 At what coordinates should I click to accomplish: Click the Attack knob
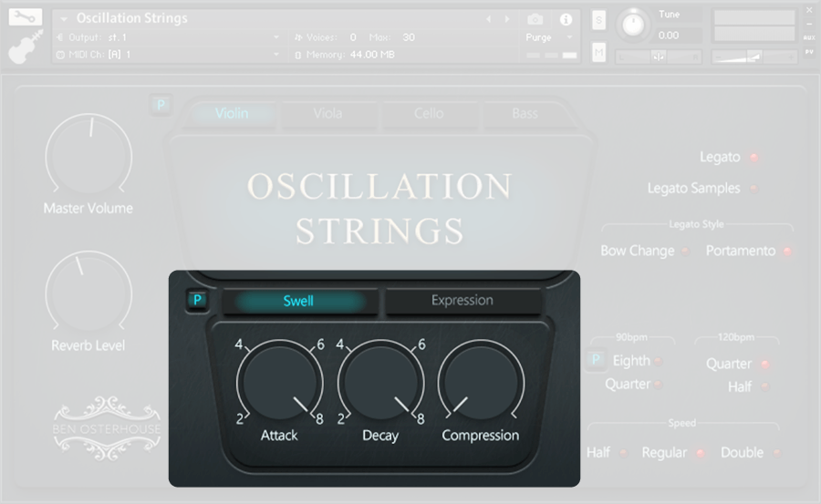(x=280, y=382)
